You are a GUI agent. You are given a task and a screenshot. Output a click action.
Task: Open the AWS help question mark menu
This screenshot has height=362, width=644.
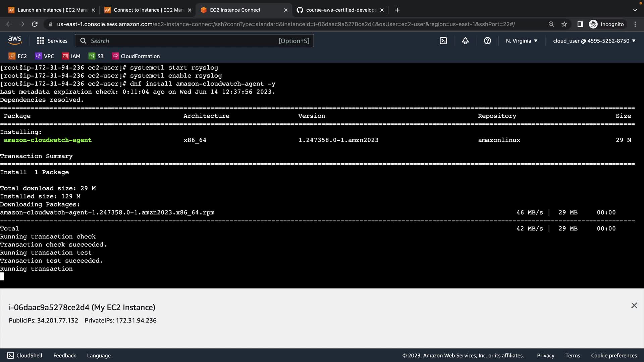click(x=487, y=41)
